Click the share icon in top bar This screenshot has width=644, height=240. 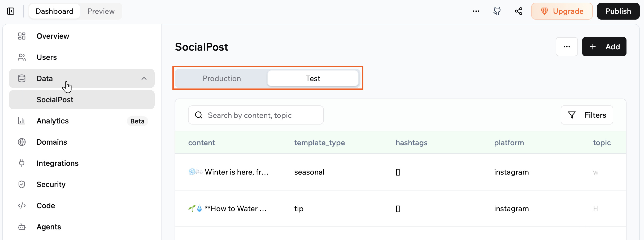tap(518, 11)
